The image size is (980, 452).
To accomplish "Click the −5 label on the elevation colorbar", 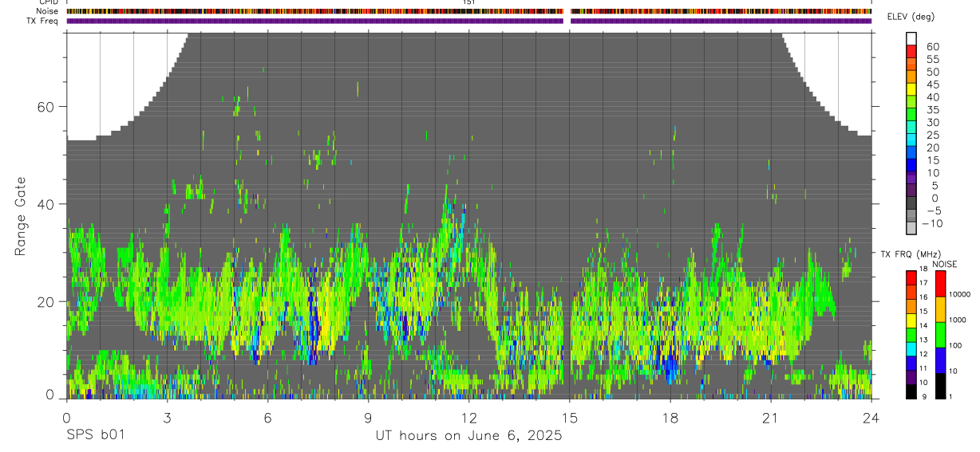I will [932, 210].
